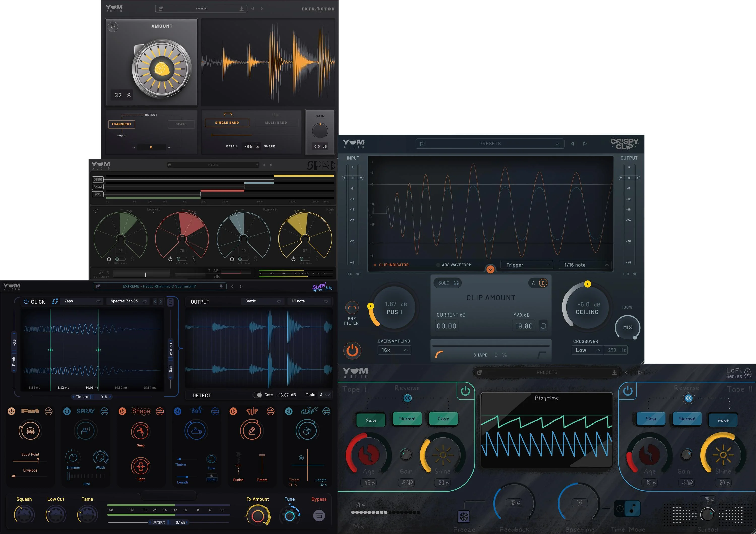This screenshot has height=534, width=756.
Task: Toggle the Extractor power icon beside AMOUNT
Action: pyautogui.click(x=113, y=27)
